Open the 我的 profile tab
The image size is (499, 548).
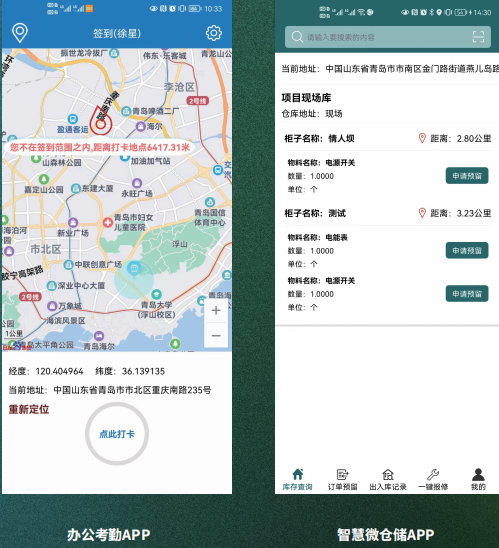click(478, 480)
